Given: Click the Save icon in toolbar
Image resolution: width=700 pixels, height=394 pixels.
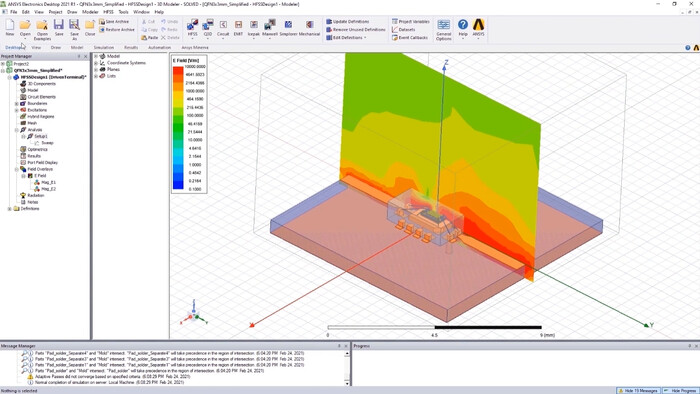Looking at the screenshot, I should pos(59,27).
